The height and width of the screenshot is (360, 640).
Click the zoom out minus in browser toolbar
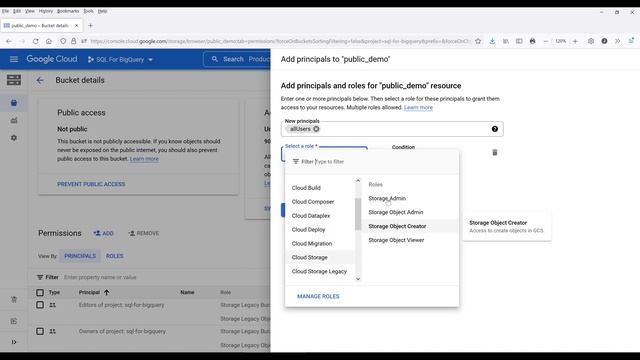(546, 41)
